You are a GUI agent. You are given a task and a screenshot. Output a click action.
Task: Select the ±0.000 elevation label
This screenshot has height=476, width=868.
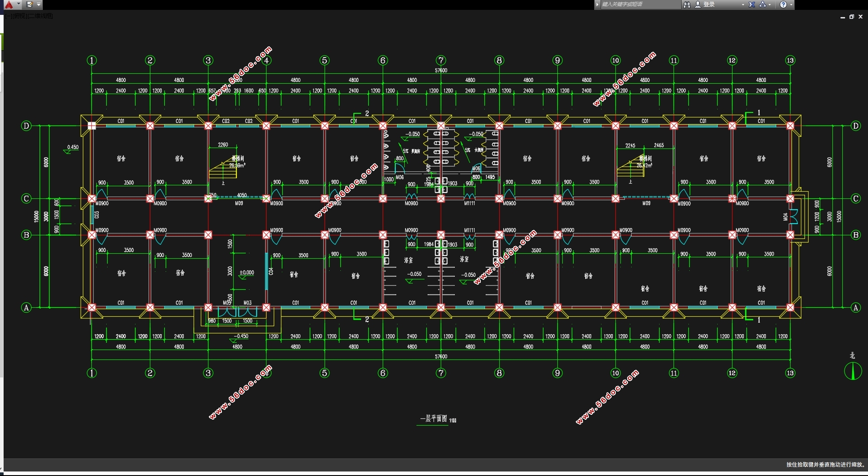[247, 273]
